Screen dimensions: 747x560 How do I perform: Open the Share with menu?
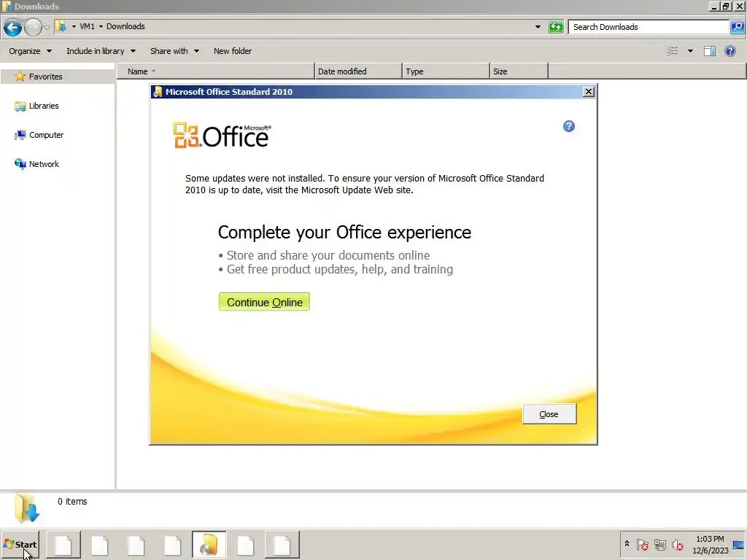point(175,51)
